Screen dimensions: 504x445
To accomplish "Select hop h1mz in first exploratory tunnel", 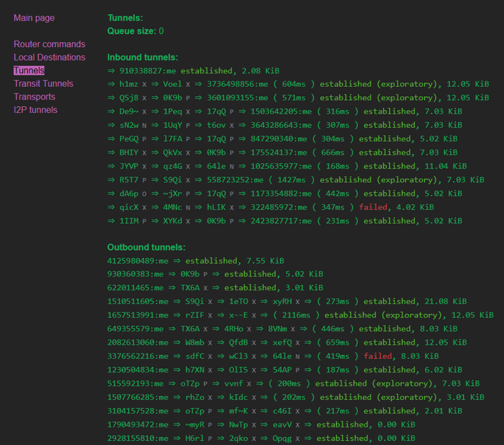I will [129, 85].
